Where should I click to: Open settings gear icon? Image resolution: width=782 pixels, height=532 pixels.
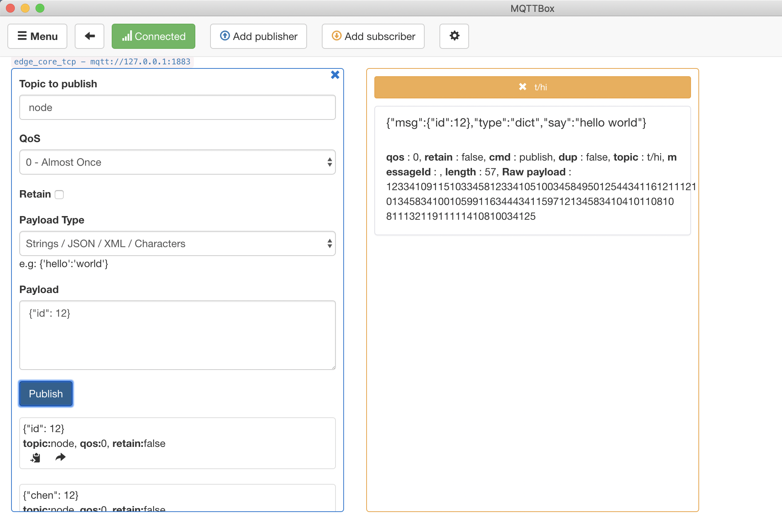coord(454,36)
